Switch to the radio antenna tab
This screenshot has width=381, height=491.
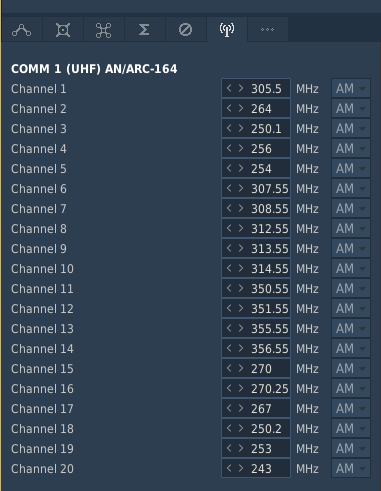click(227, 30)
